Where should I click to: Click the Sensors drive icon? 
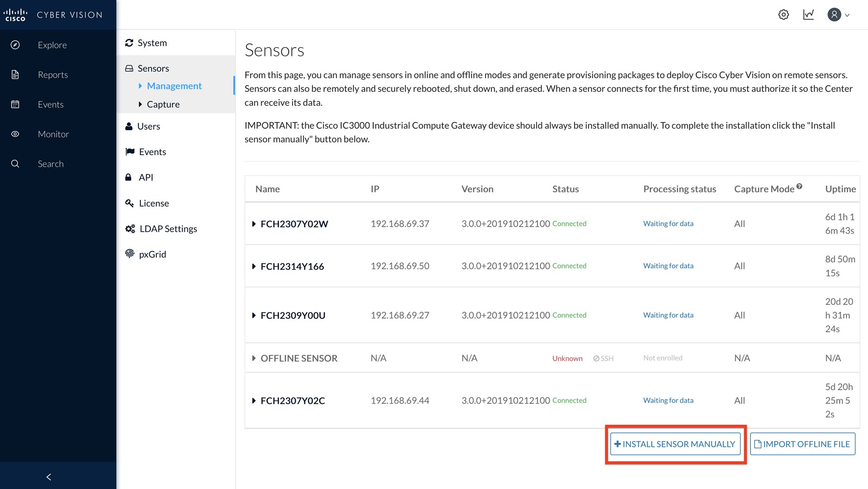(x=129, y=68)
